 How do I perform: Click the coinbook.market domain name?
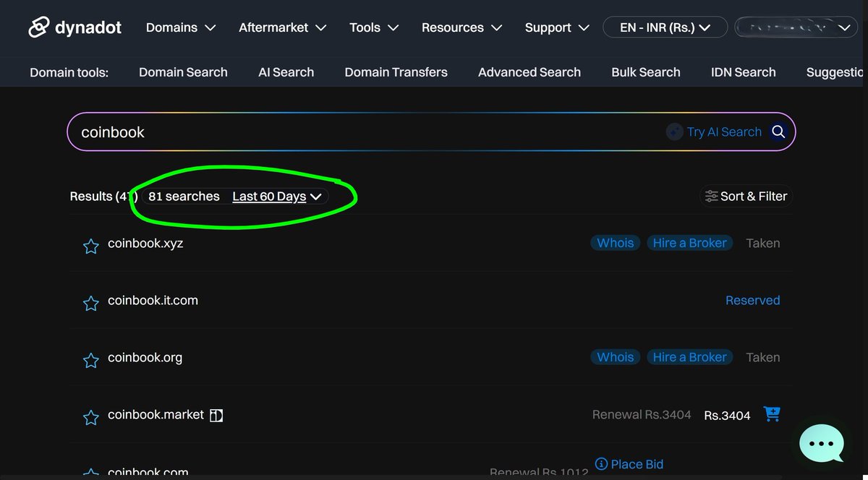click(x=156, y=415)
